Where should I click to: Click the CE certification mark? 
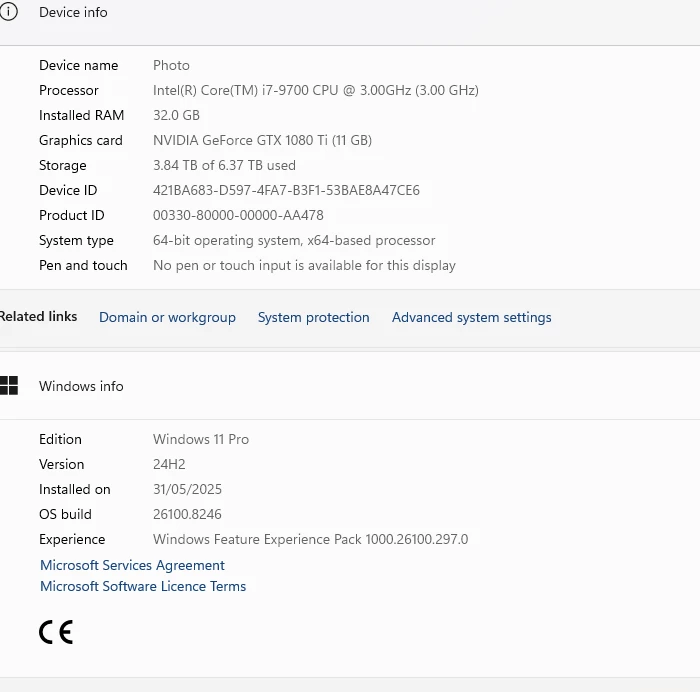[56, 632]
